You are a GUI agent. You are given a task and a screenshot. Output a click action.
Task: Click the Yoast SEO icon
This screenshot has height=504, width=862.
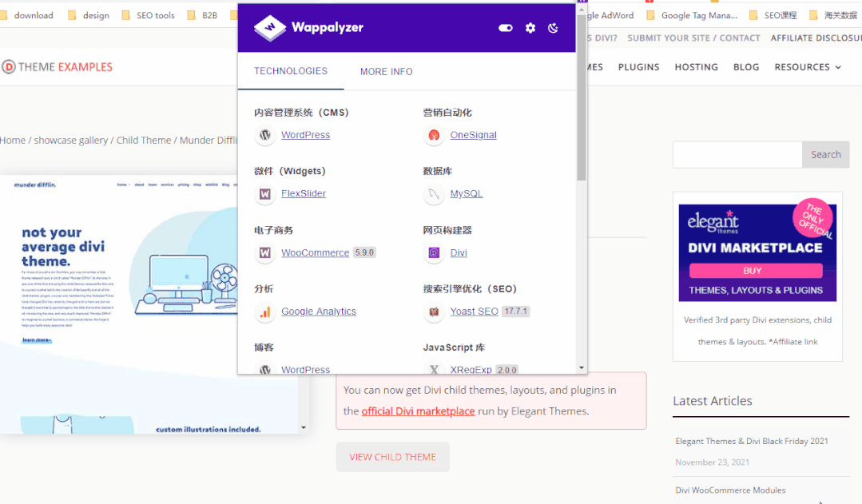tap(434, 312)
